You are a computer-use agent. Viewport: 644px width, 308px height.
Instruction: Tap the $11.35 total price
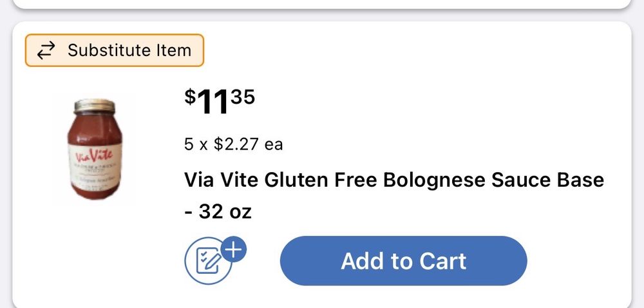pyautogui.click(x=220, y=102)
